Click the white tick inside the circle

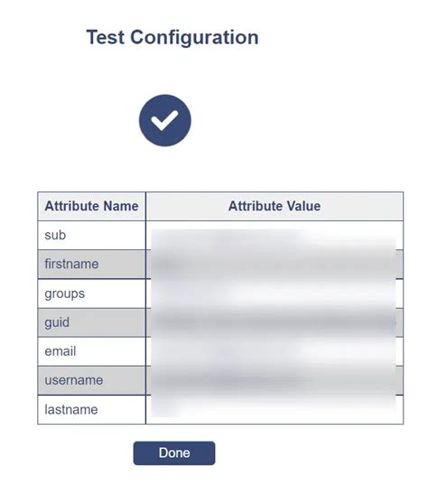164,120
